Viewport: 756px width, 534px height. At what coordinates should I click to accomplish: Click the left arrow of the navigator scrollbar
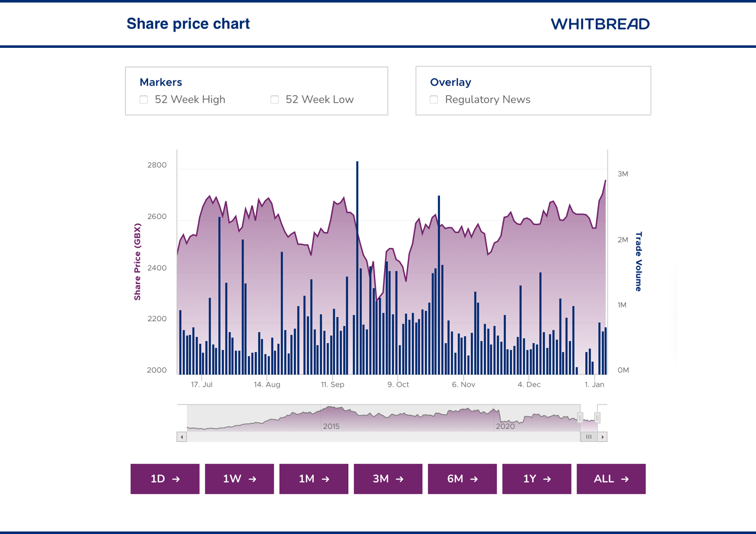181,436
